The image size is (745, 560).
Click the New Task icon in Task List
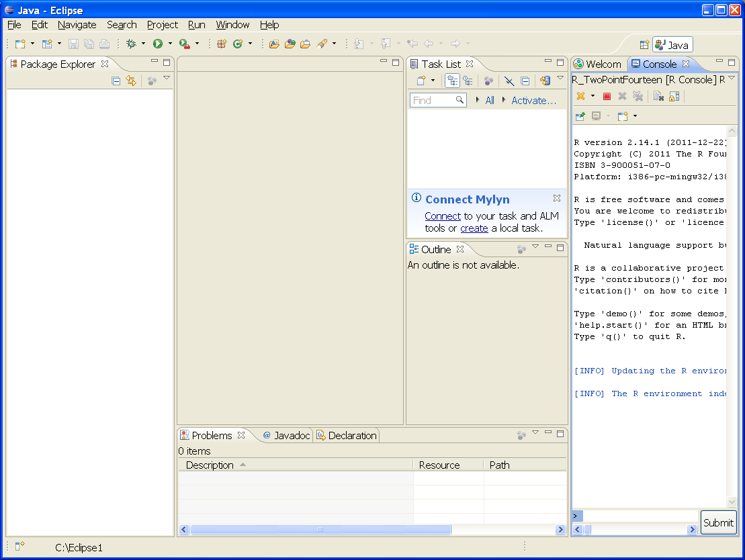point(421,81)
